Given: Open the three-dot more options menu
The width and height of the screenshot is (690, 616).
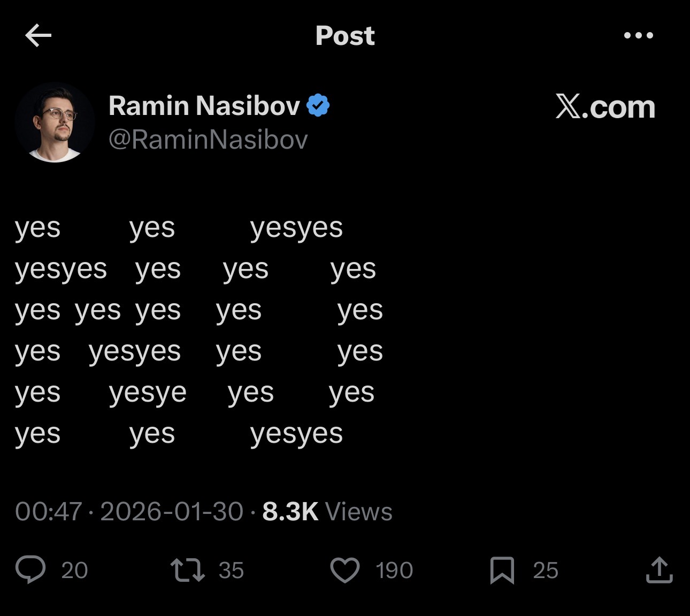Looking at the screenshot, I should 638,36.
